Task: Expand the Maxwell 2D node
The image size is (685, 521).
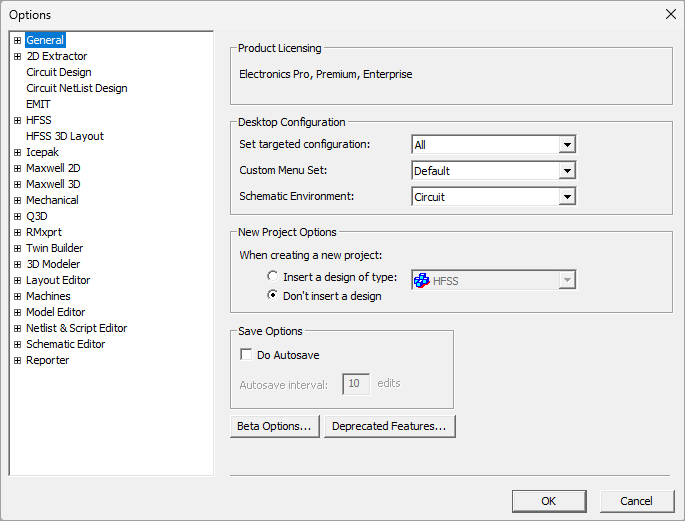Action: pos(17,168)
